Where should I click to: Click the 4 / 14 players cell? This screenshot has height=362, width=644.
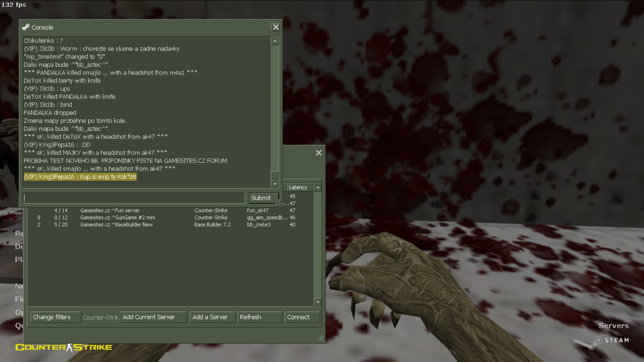(61, 210)
